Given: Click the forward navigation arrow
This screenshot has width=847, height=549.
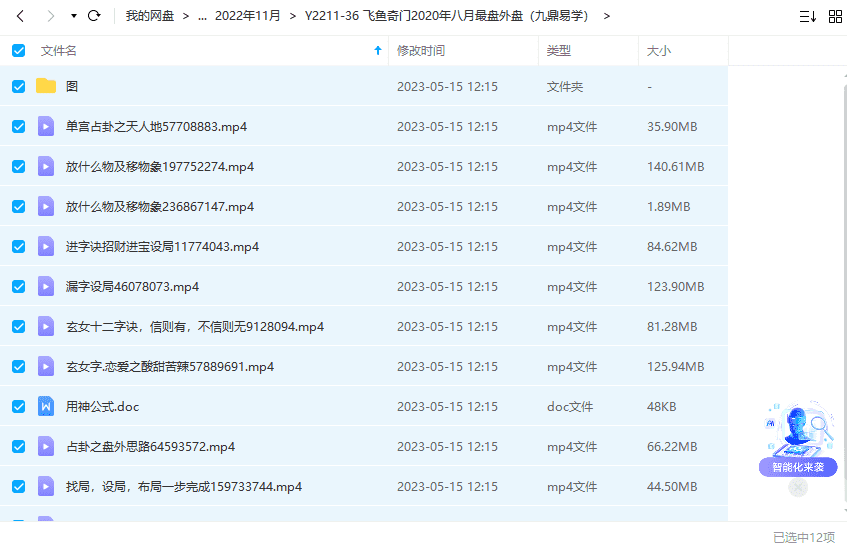Looking at the screenshot, I should [51, 16].
